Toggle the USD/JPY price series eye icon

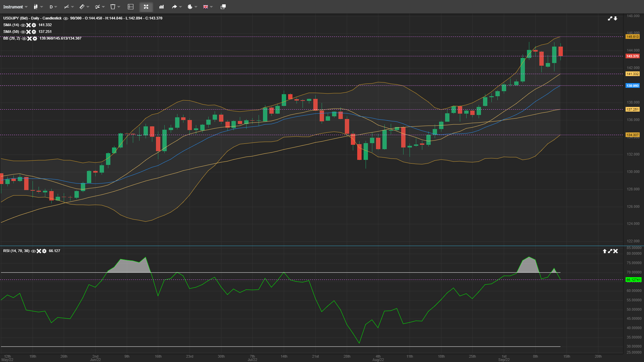(x=66, y=18)
